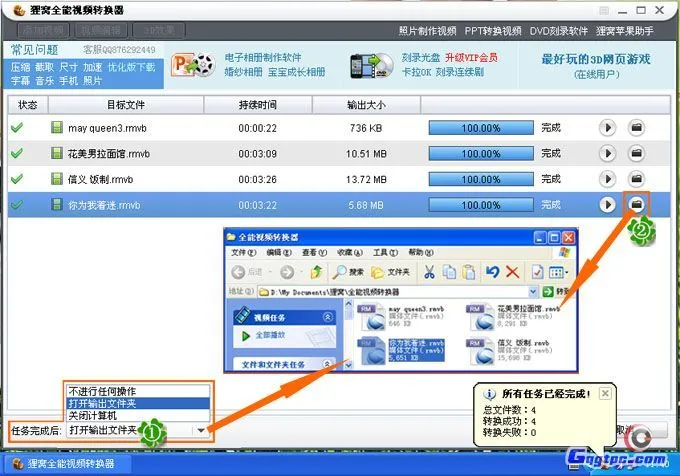Screen dimensions: 680x476
Task: Click the Cut scissors icon in Explorer
Action: pos(428,272)
